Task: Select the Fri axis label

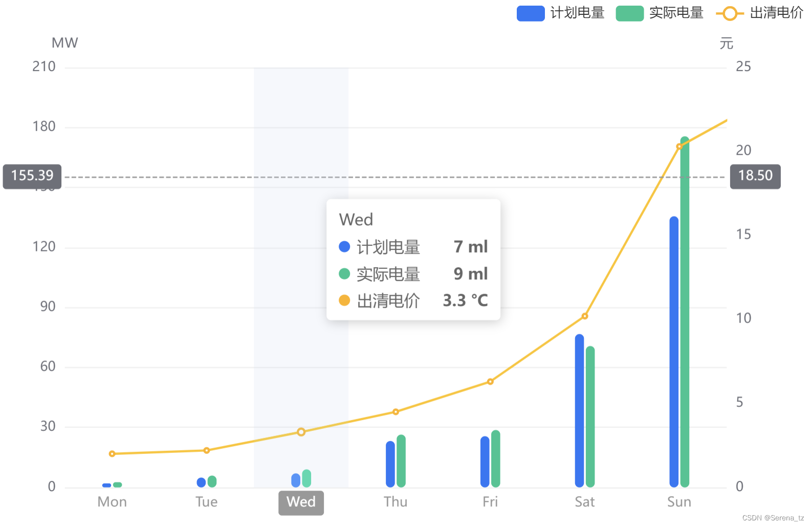Action: point(490,502)
